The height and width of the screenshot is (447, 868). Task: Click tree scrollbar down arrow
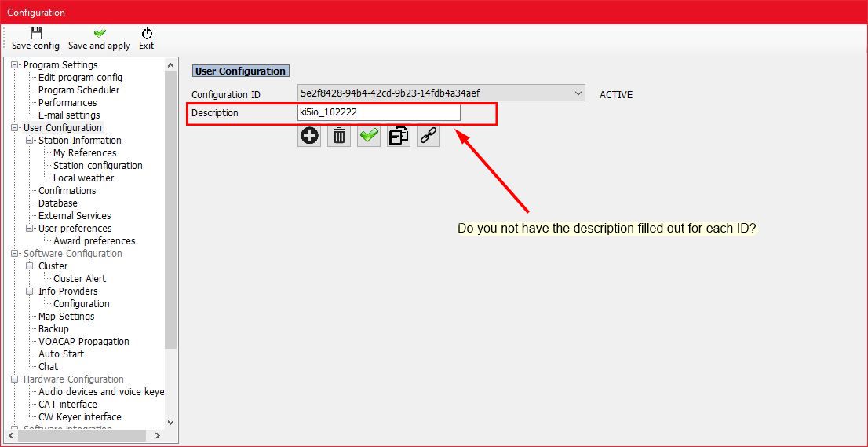click(171, 423)
